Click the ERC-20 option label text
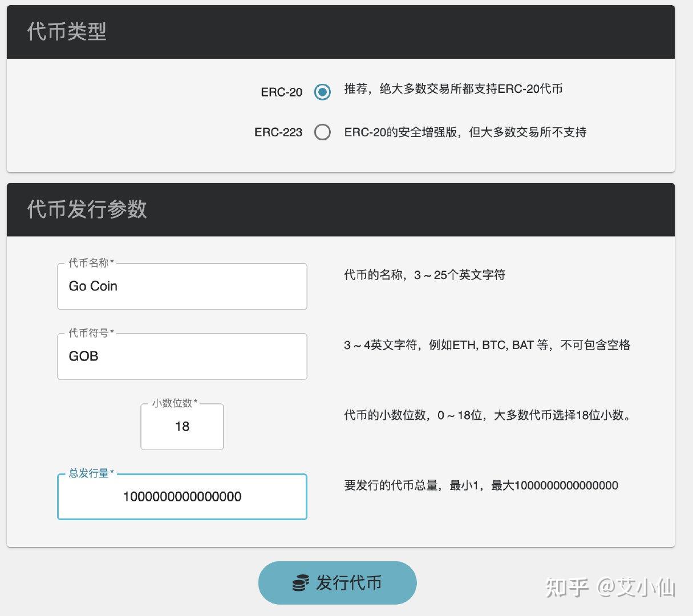This screenshot has height=616, width=693. point(282,92)
